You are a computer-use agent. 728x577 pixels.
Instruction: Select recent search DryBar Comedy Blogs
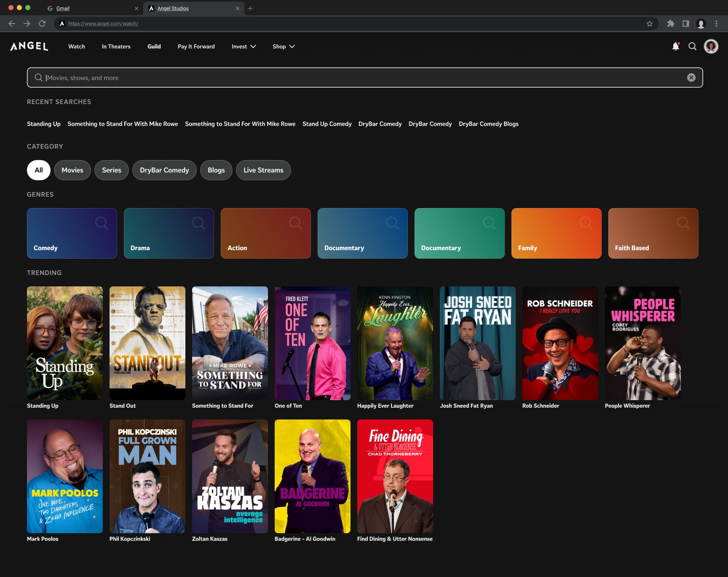[489, 124]
